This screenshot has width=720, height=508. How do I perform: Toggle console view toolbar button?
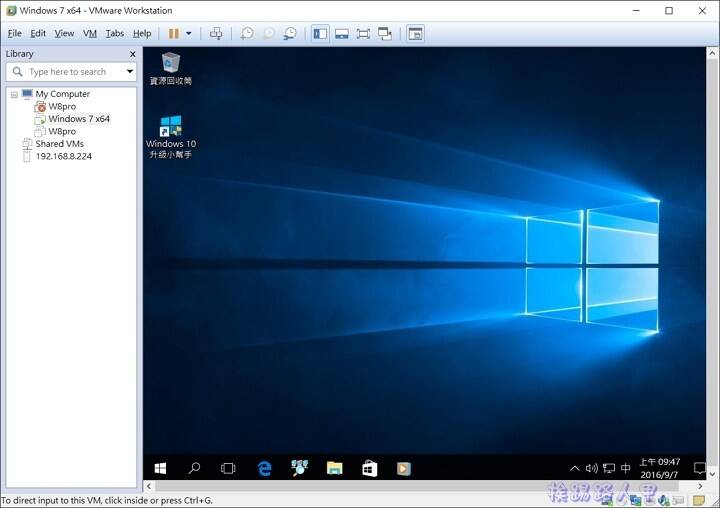coord(416,34)
